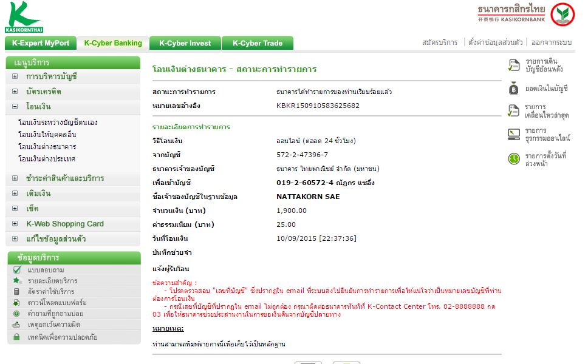
Task: Open the ตั้งค่าข้อมูลส่วนตัว link
Action: [496, 42]
